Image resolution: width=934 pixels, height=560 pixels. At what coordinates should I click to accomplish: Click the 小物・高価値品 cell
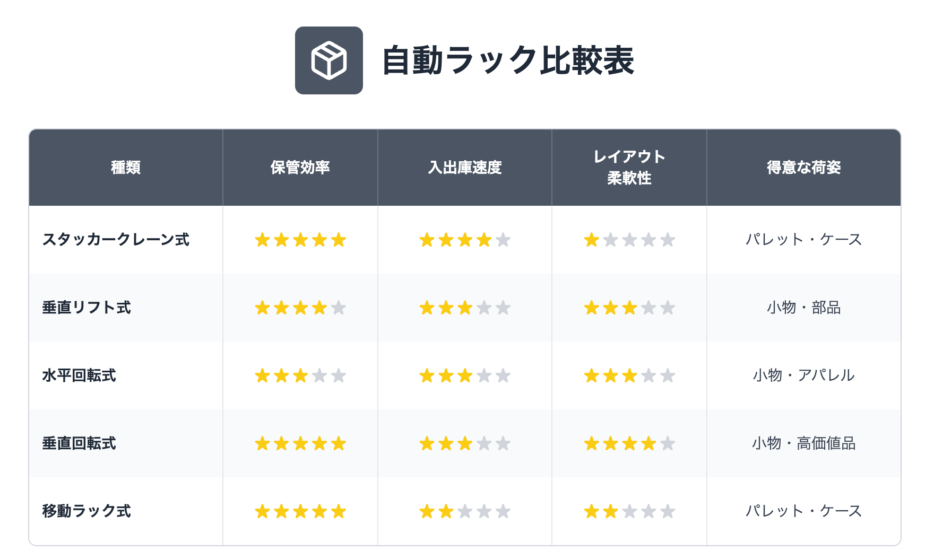pyautogui.click(x=804, y=443)
